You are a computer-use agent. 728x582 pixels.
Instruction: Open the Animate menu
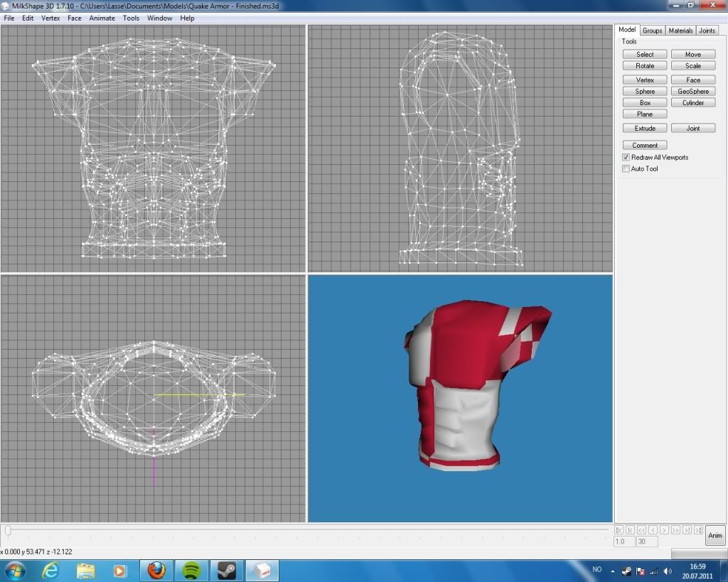click(x=102, y=18)
